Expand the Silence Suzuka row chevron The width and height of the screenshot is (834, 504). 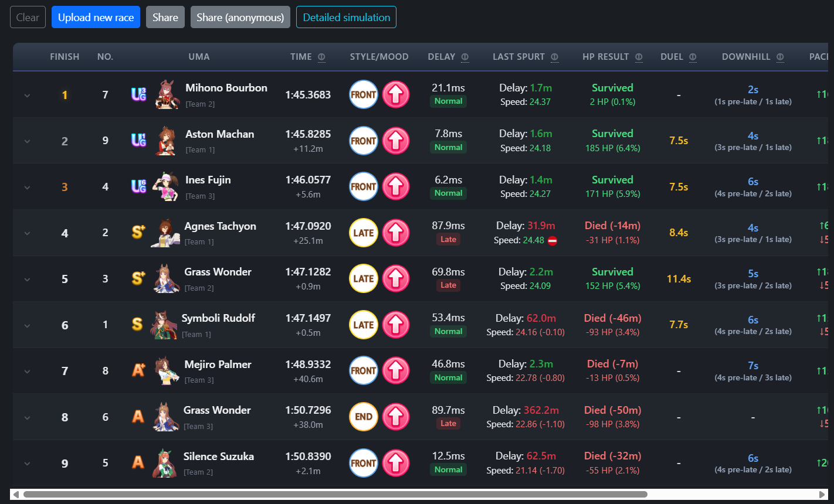click(27, 464)
